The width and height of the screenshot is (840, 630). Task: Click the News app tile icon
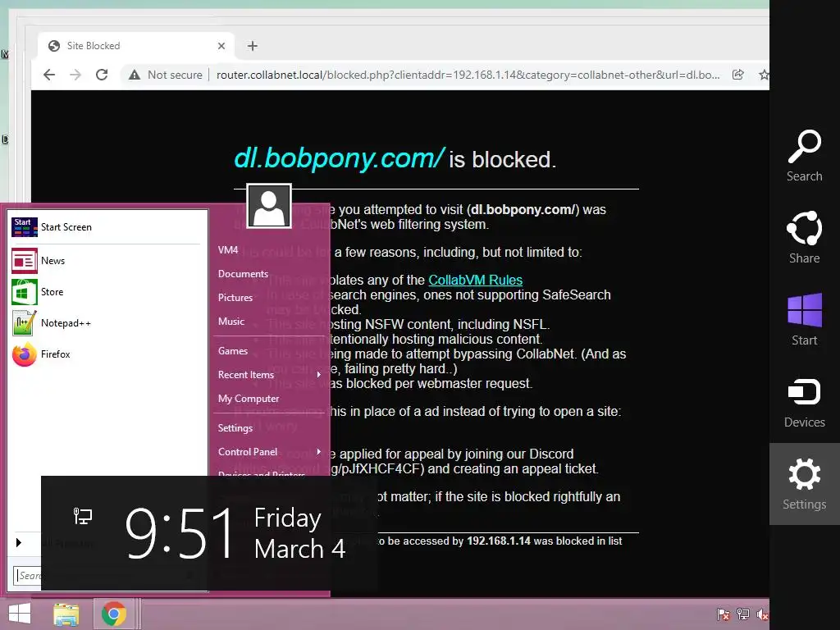tap(24, 261)
